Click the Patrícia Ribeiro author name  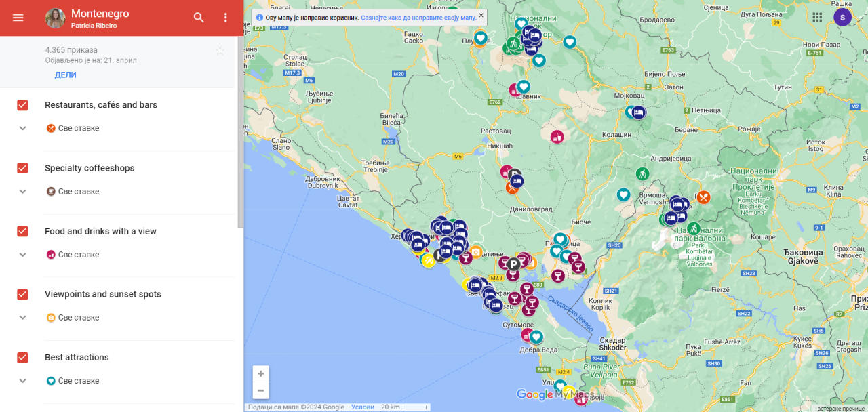94,26
